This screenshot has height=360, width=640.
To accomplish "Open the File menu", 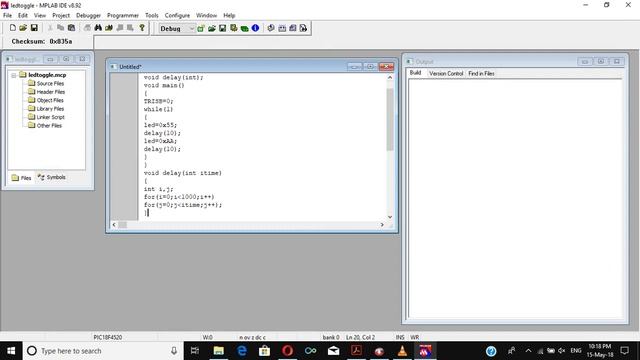I will click(7, 15).
